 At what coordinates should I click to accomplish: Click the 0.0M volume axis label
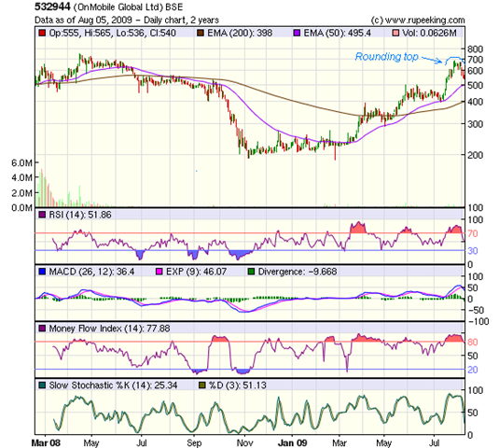[21, 208]
